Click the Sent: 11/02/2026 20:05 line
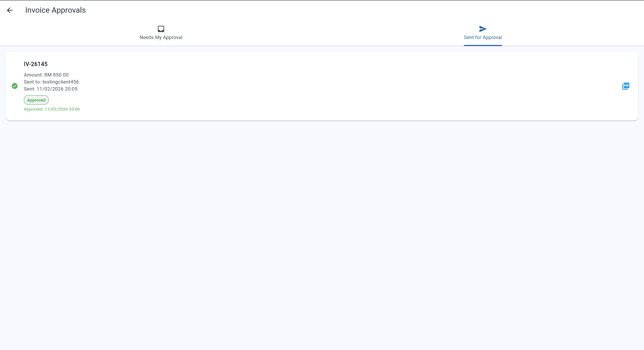Screen dimensions: 644x350 point(51,89)
